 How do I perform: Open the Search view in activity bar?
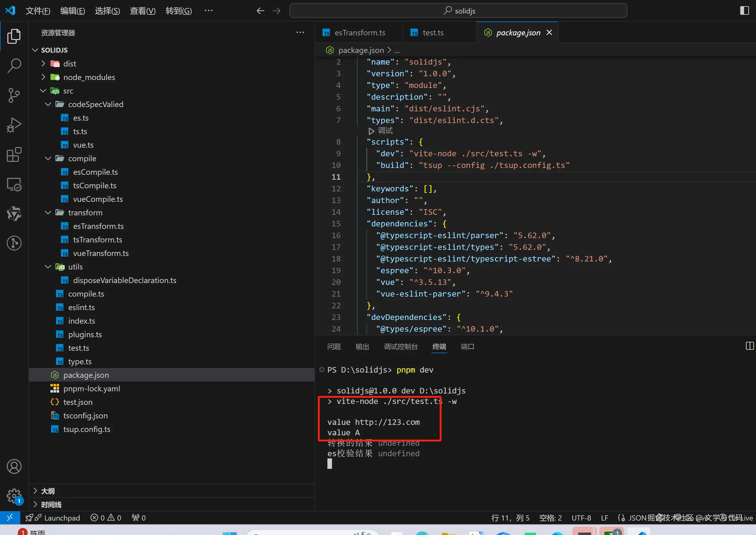coord(14,66)
